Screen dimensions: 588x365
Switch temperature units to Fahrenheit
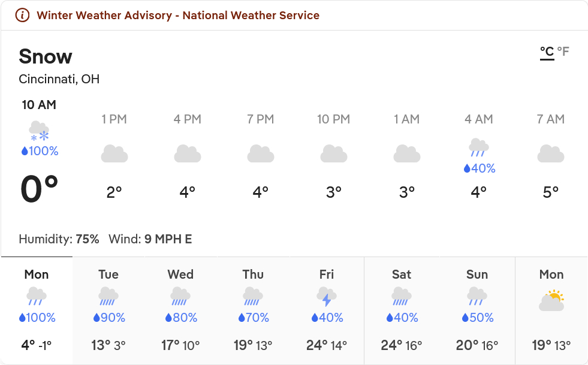(x=563, y=52)
